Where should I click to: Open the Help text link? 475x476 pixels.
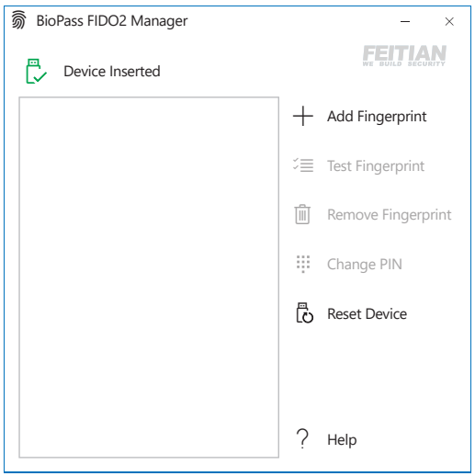(x=342, y=440)
